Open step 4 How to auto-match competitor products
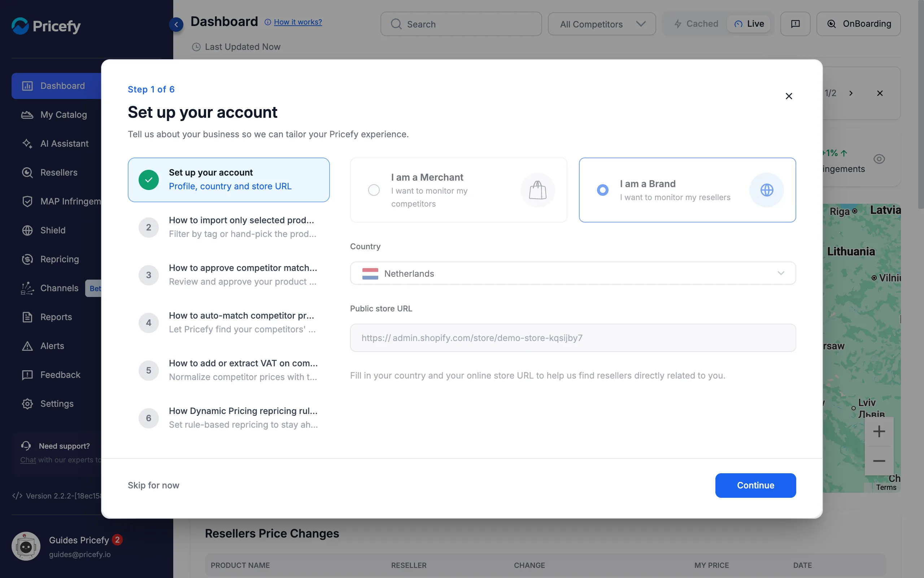The height and width of the screenshot is (578, 924). [229, 323]
